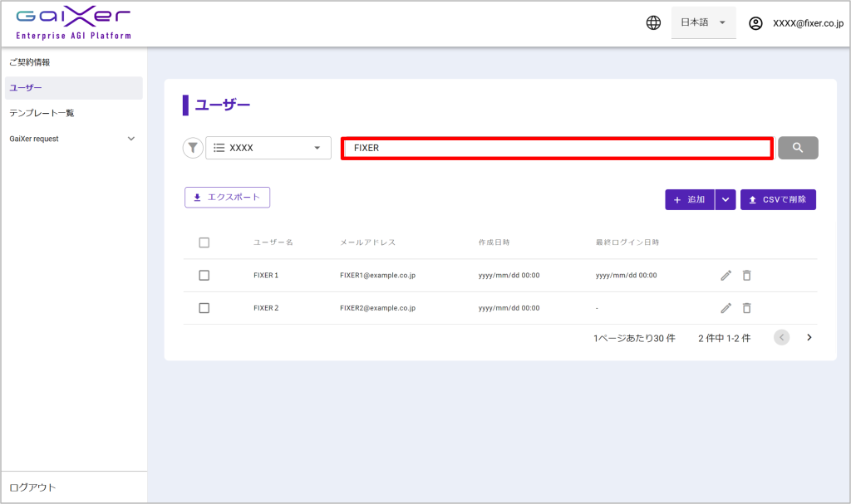Delete FIXER 2 user with trash icon

[x=746, y=308]
